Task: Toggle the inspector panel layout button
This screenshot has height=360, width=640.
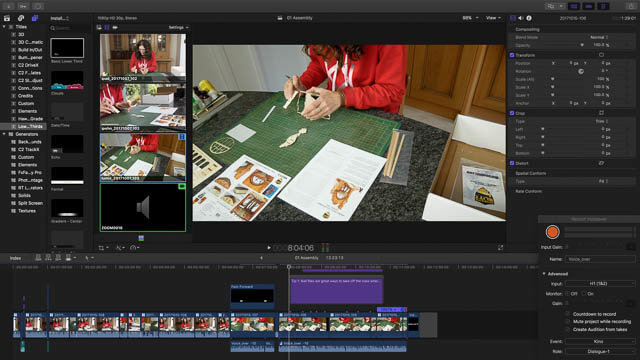Action: pos(603,6)
